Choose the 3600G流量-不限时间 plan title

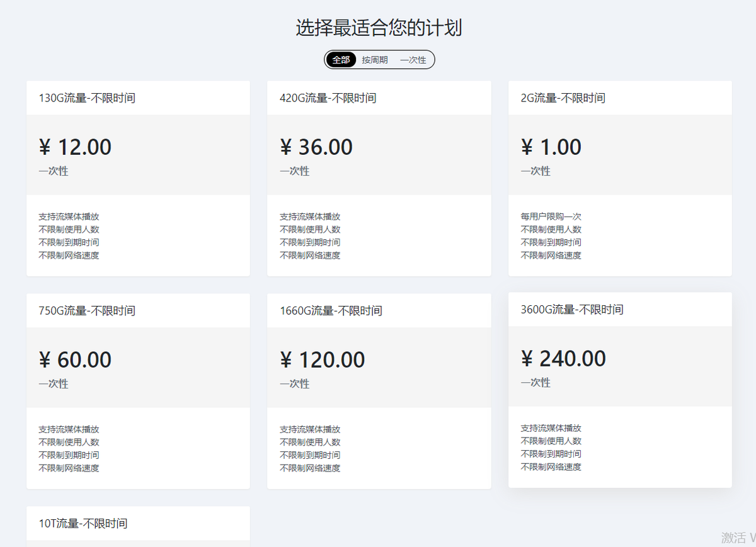click(x=572, y=310)
